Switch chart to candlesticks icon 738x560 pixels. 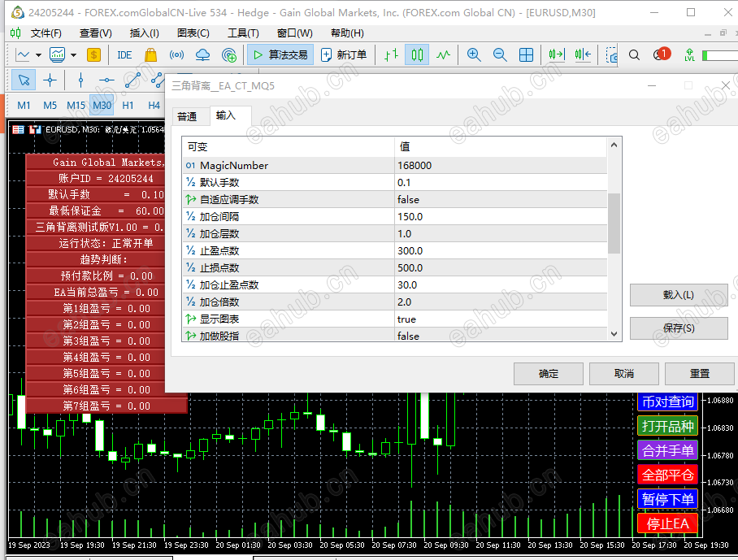(417, 55)
